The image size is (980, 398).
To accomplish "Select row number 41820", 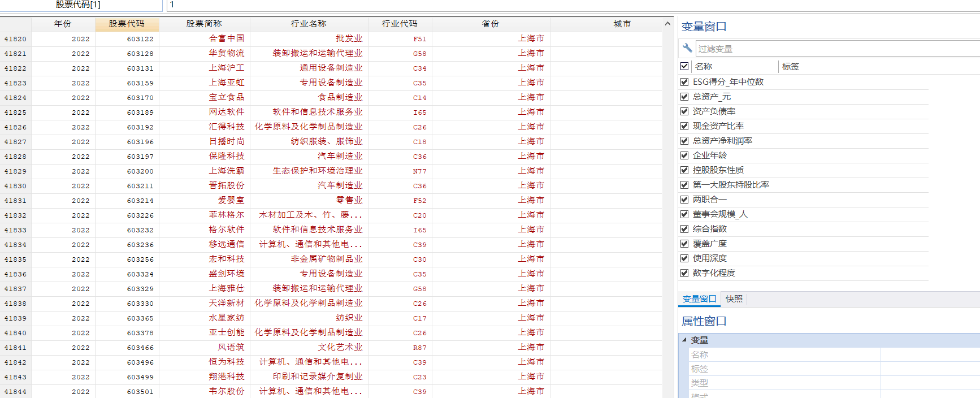I will tap(15, 39).
